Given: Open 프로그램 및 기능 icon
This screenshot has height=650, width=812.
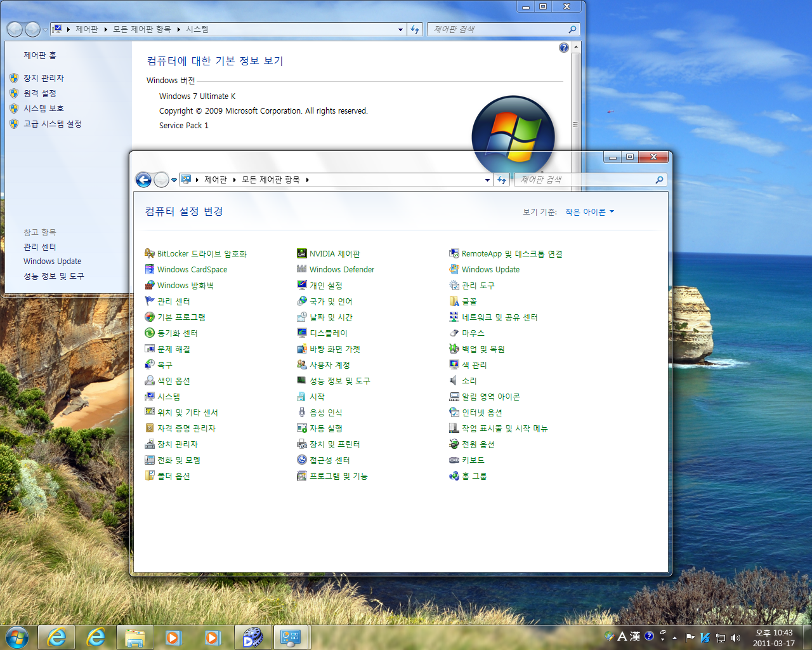Looking at the screenshot, I should tap(302, 475).
